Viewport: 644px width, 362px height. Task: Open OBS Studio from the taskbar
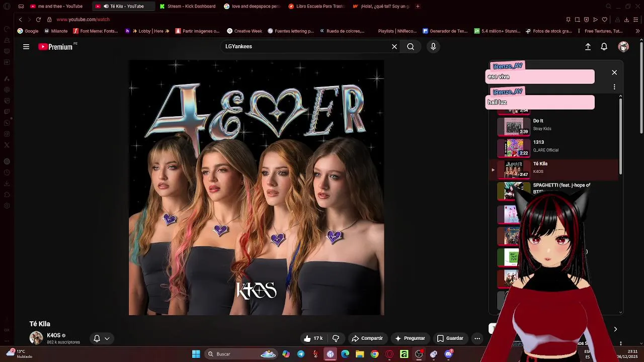pyautogui.click(x=419, y=354)
